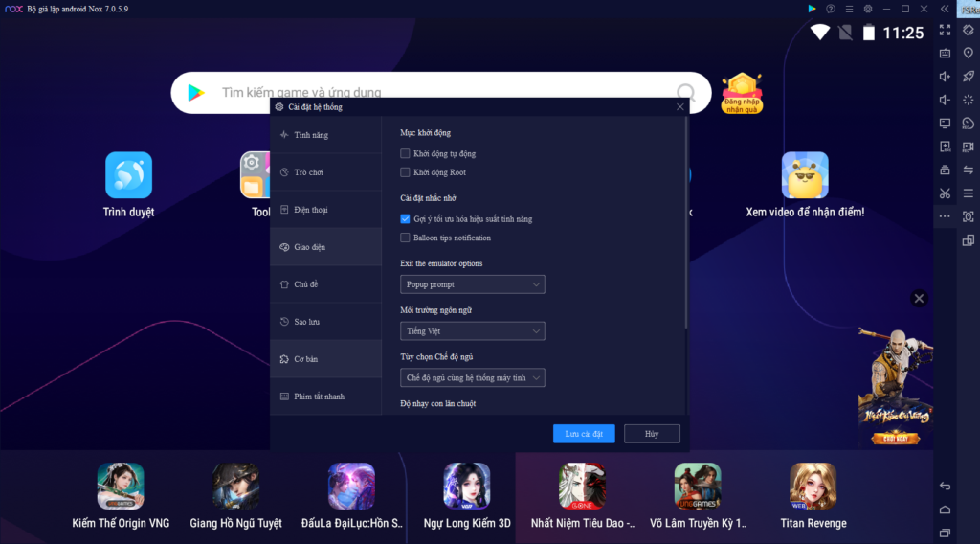Open macro recorder REC icon
Viewport: 980px width, 544px height.
pos(969,124)
